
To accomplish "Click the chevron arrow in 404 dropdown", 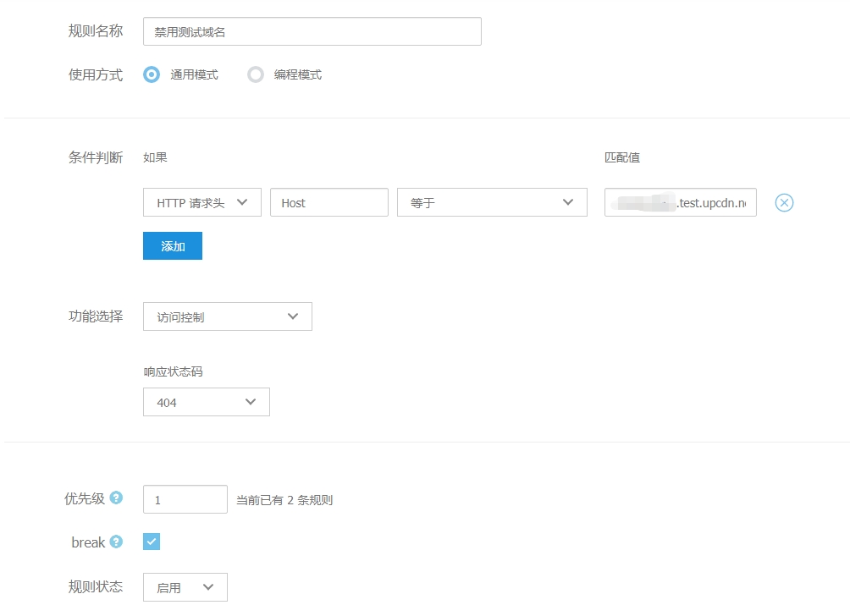I will (x=251, y=403).
